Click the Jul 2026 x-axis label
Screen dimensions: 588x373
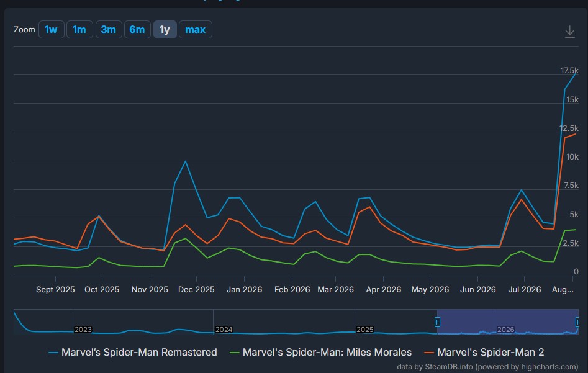524,290
